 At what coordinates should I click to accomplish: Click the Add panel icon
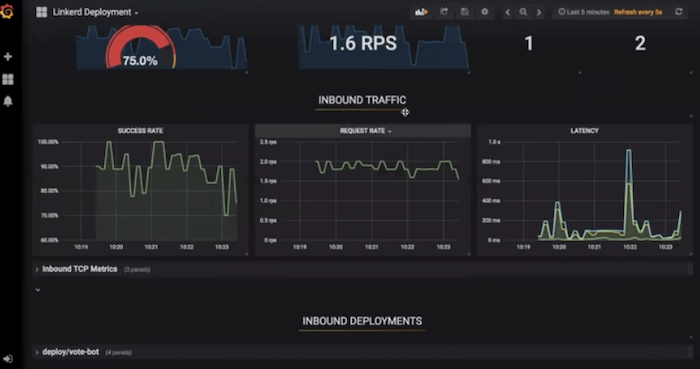coord(421,12)
